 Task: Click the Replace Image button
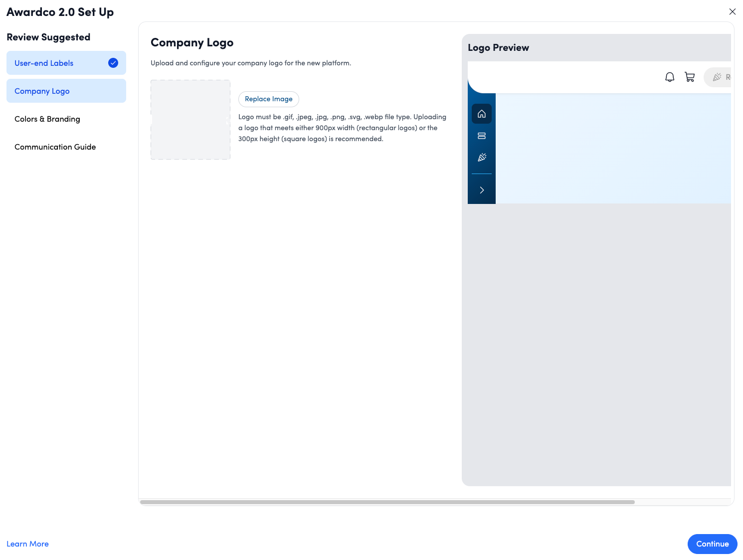pos(268,99)
